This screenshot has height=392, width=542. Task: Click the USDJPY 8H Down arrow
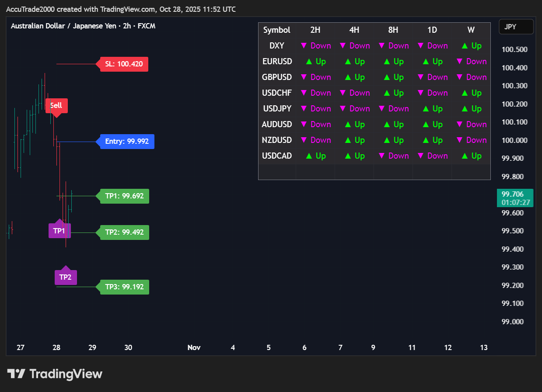pyautogui.click(x=393, y=109)
